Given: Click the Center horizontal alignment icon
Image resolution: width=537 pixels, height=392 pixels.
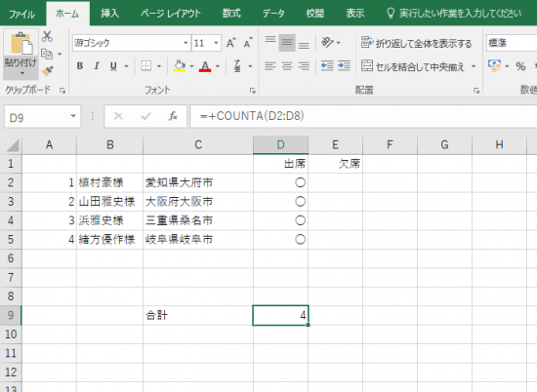Looking at the screenshot, I should [x=287, y=65].
